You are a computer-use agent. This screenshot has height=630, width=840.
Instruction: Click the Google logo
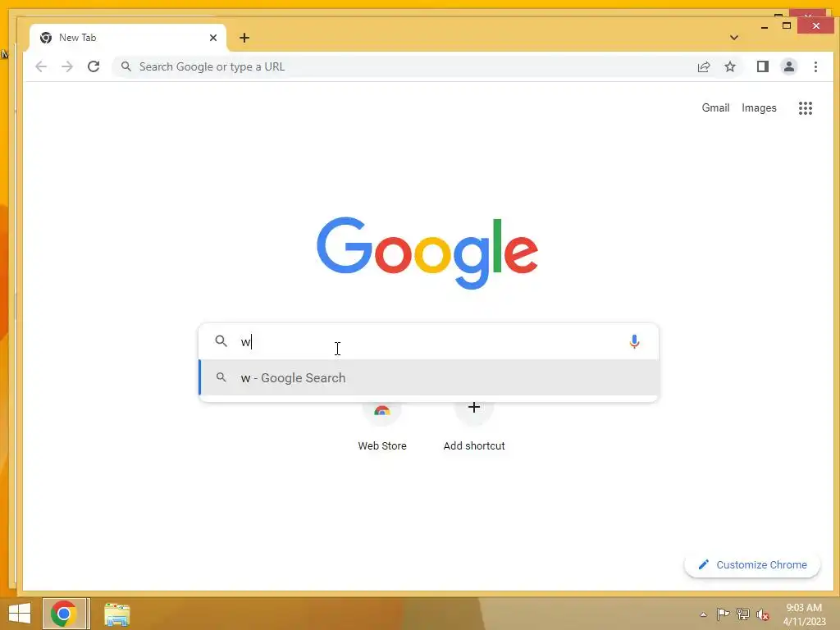427,253
